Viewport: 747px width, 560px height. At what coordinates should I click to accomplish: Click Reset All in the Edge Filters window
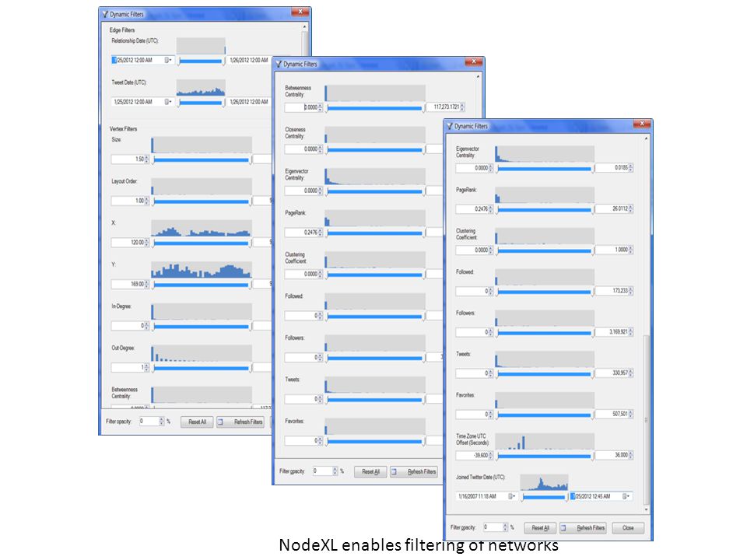pyautogui.click(x=197, y=422)
